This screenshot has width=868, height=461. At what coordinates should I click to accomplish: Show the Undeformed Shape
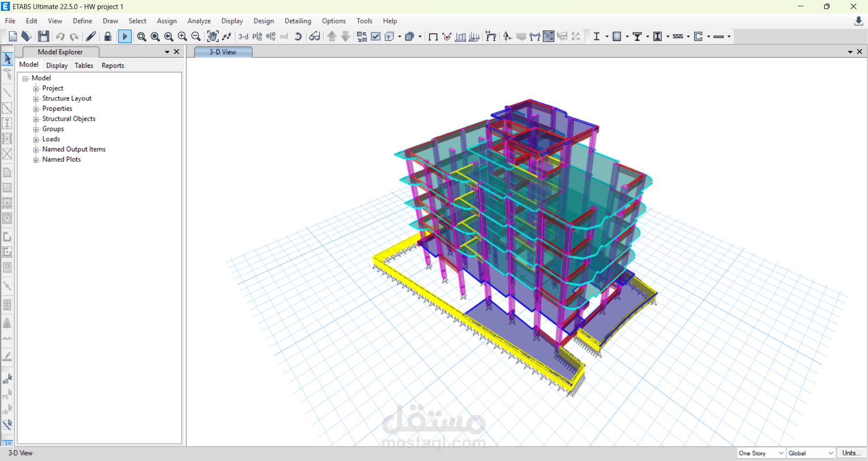433,37
